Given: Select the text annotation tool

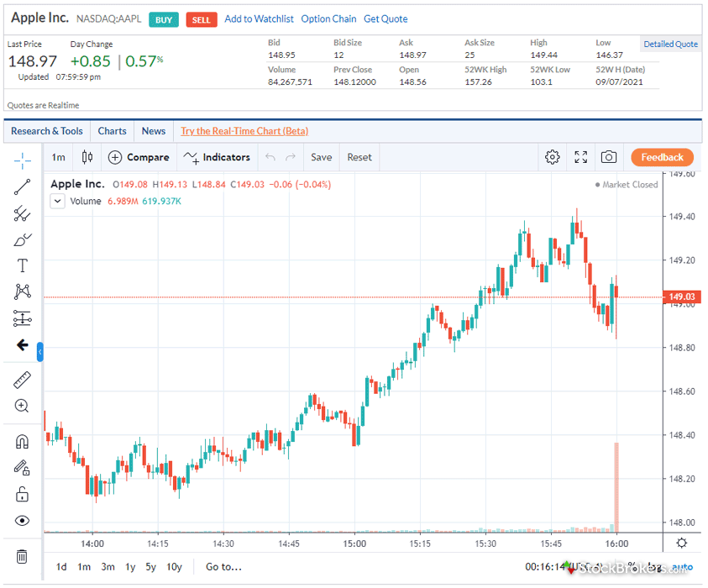Looking at the screenshot, I should coord(23,265).
